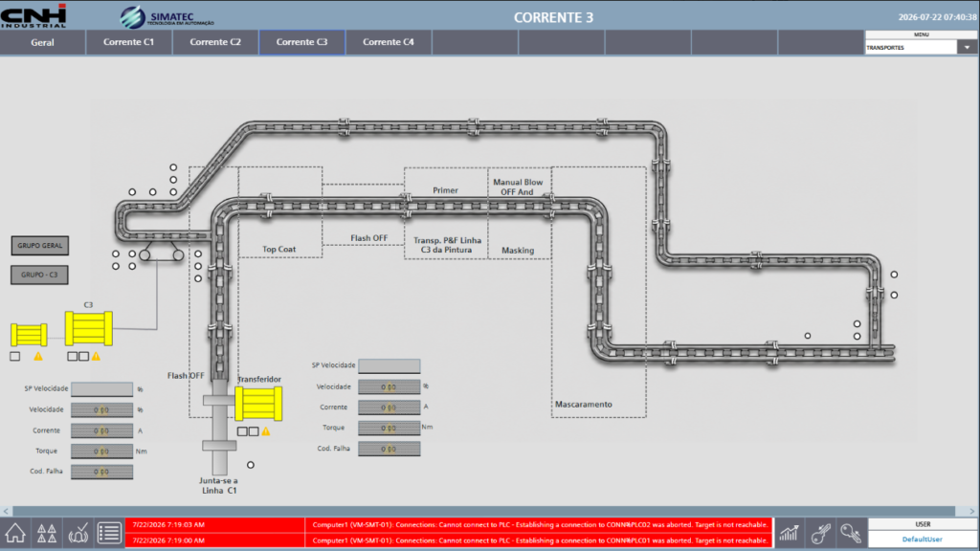This screenshot has height=551, width=980.
Task: Acknowledge alarms with the horn check icon
Action: [78, 534]
